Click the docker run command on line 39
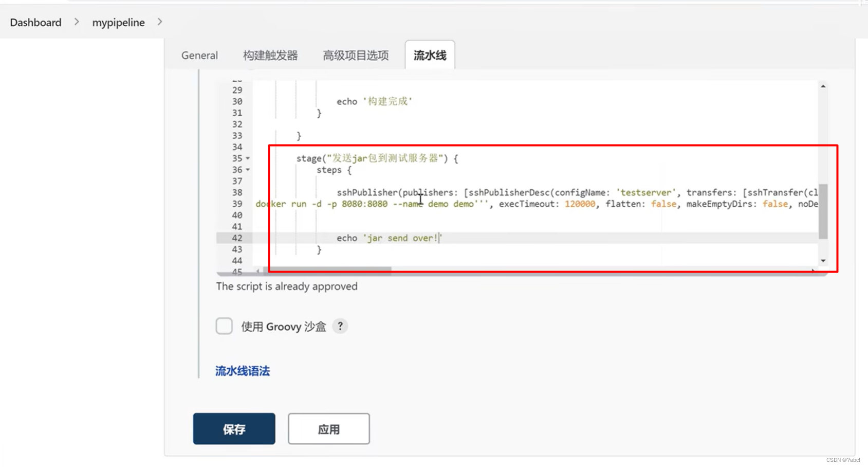The image size is (868, 467). point(364,204)
